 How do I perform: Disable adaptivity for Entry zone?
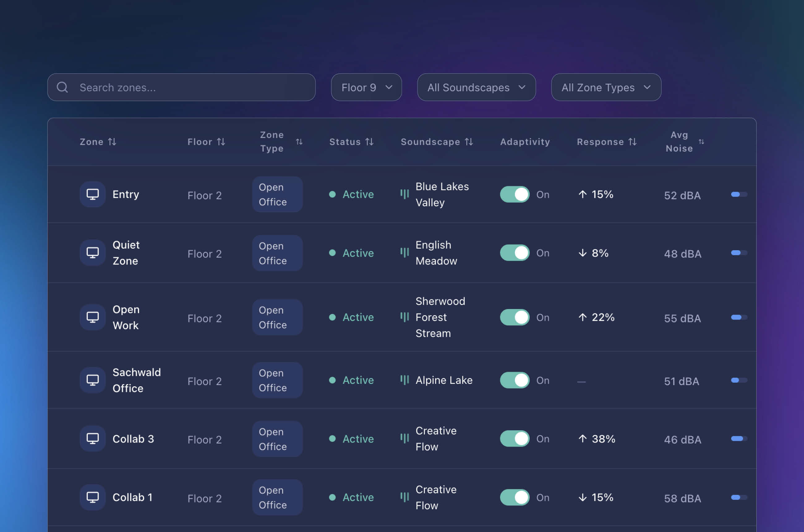(x=514, y=195)
